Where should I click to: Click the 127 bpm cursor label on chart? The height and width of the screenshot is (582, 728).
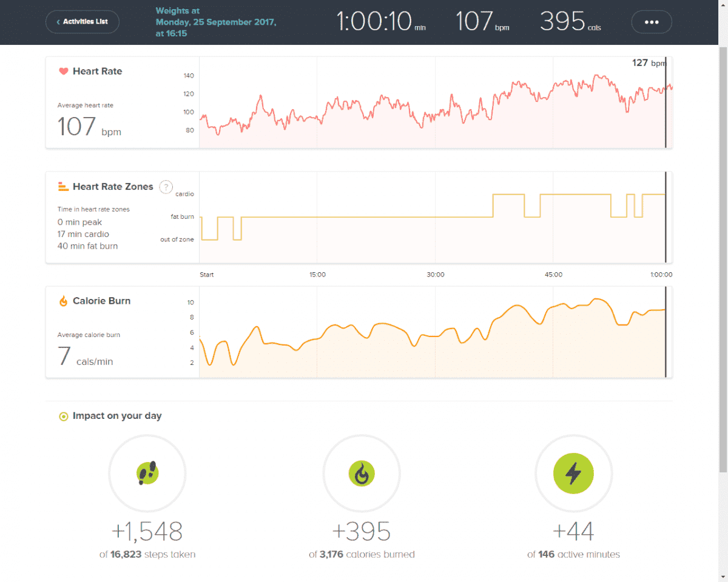(x=647, y=63)
